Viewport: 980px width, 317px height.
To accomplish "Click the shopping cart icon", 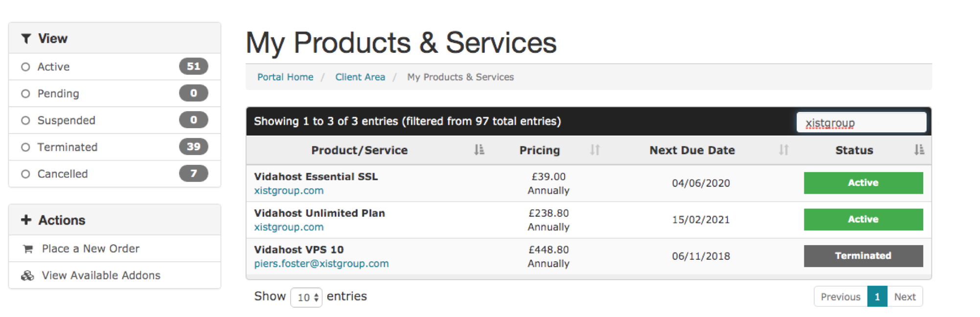I will pyautogui.click(x=28, y=249).
